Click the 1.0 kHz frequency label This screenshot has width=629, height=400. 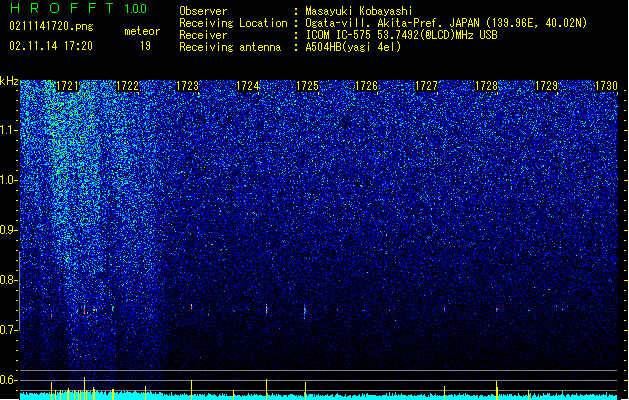tap(9, 180)
